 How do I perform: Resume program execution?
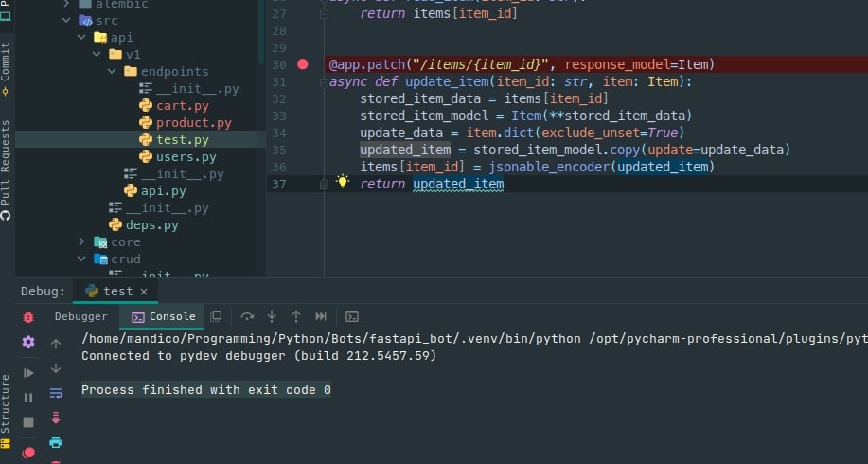(x=28, y=373)
